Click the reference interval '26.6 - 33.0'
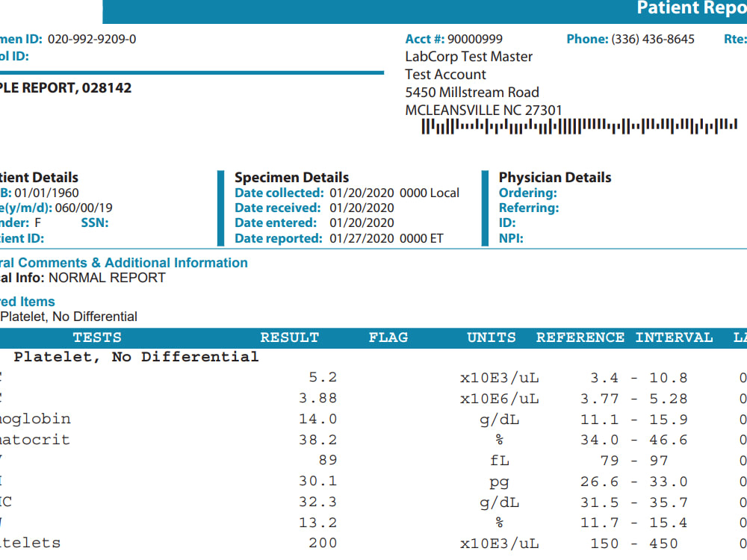747x560 pixels. point(634,482)
